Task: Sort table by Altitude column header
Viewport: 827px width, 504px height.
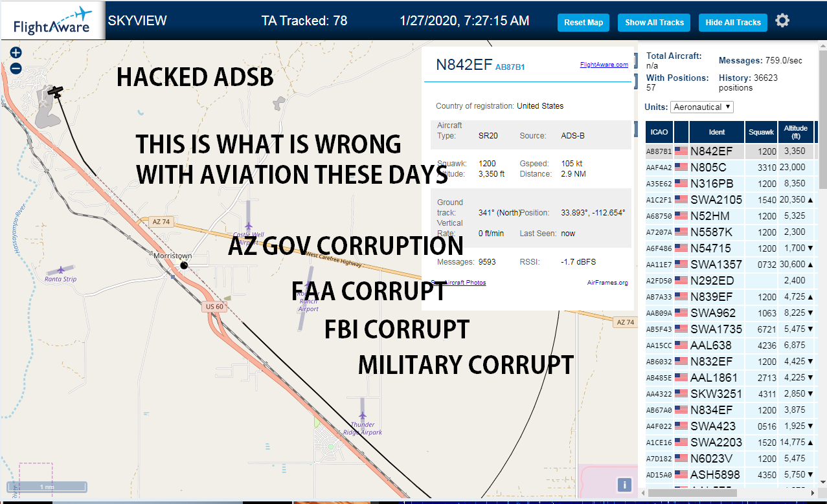Action: click(796, 132)
